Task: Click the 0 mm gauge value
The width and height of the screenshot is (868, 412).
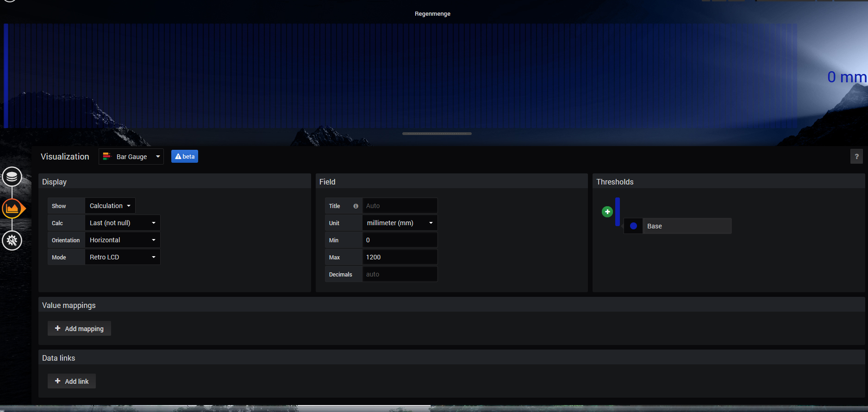Action: (847, 77)
